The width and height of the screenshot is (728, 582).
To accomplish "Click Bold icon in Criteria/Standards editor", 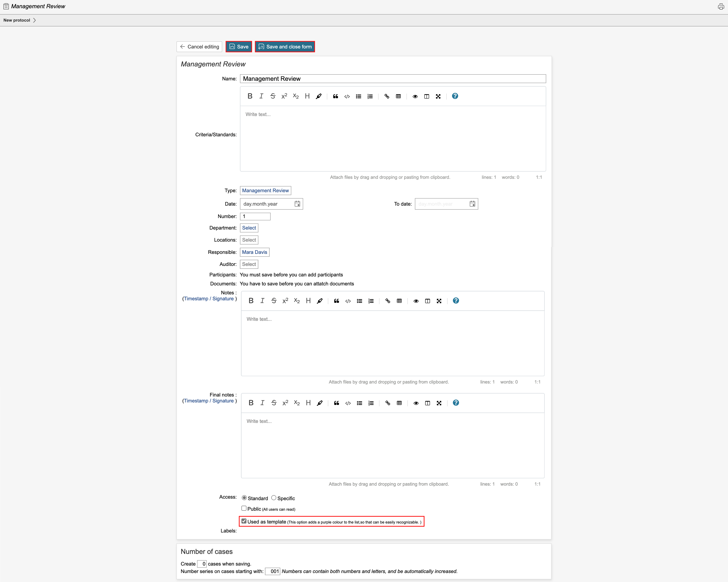I will click(x=250, y=96).
